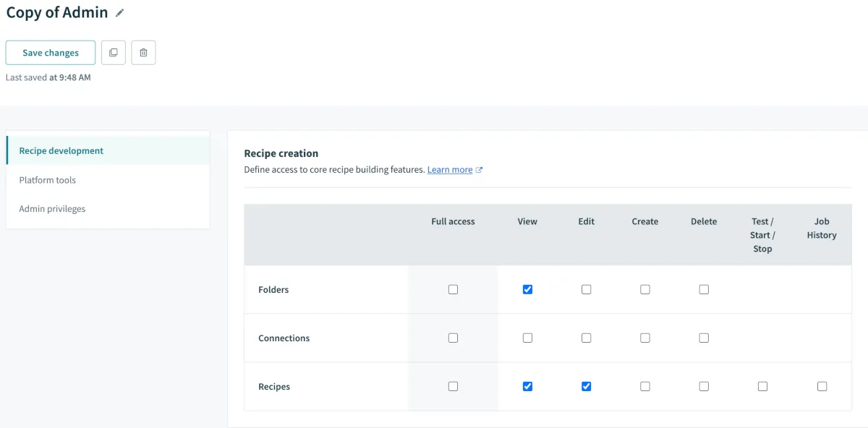Click Save changes button

click(51, 53)
